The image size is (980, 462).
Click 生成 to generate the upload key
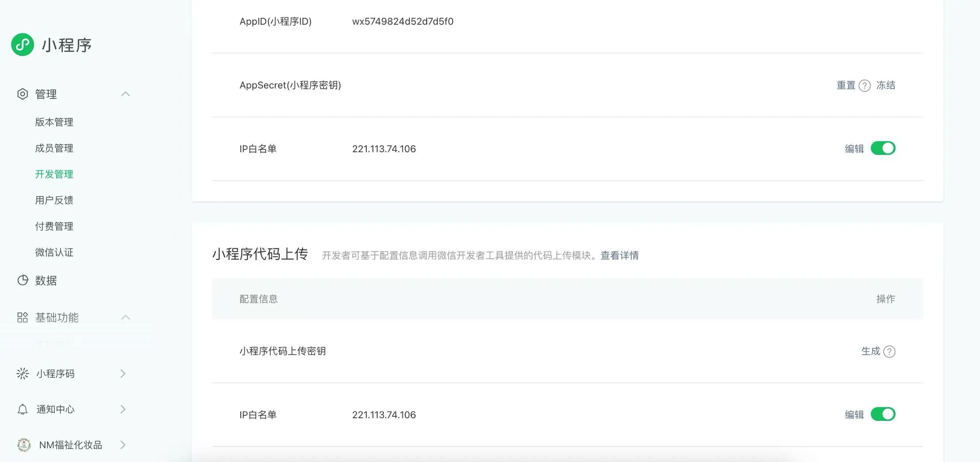870,351
